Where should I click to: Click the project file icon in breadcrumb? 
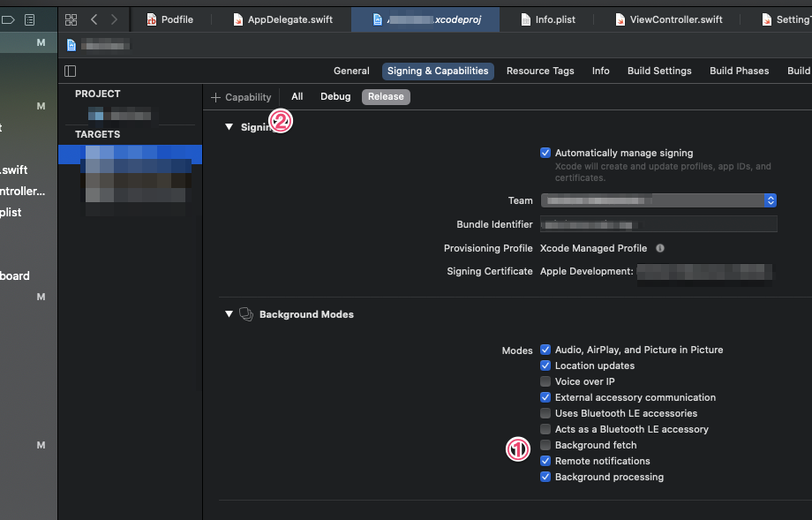coord(71,46)
